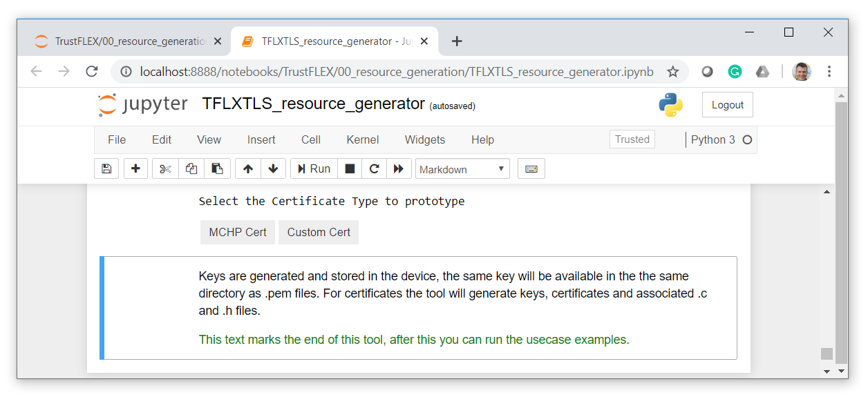The width and height of the screenshot is (868, 397).
Task: Move the selected cell up
Action: tap(248, 169)
